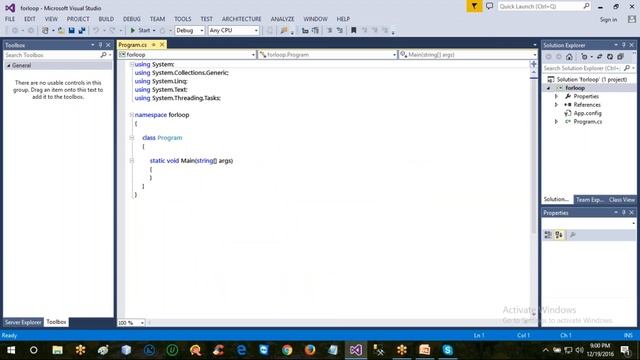Open the ANALYZE menu
Screen dimensions: 640x360
tap(282, 19)
